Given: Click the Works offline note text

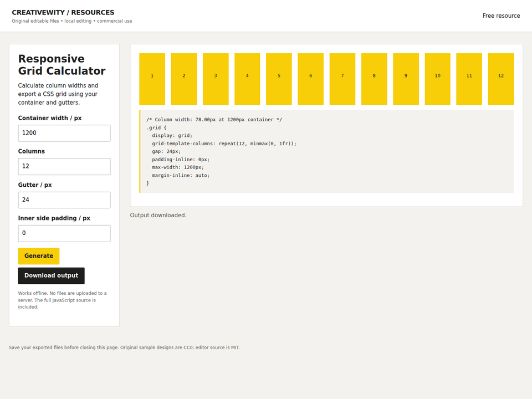Looking at the screenshot, I should 63,300.
